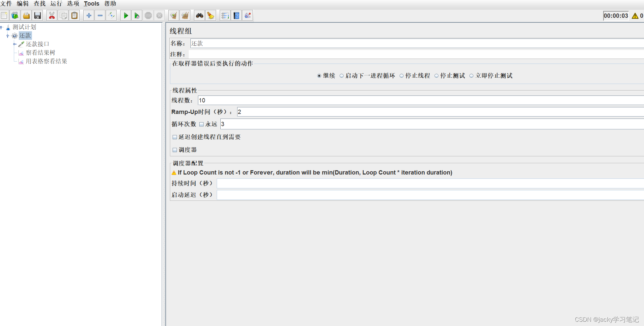Click the 持续时间（秒） input field
The image size is (644, 326).
[430, 183]
